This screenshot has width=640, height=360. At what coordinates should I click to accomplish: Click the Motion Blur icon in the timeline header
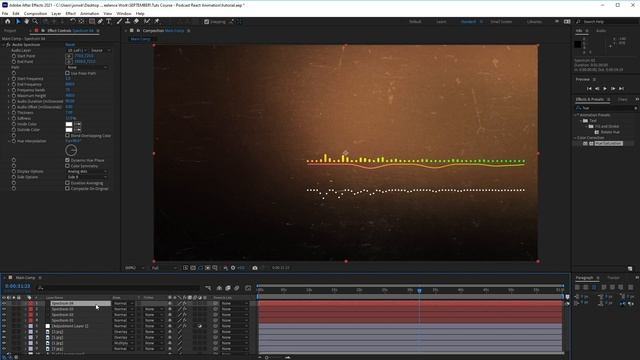236,288
